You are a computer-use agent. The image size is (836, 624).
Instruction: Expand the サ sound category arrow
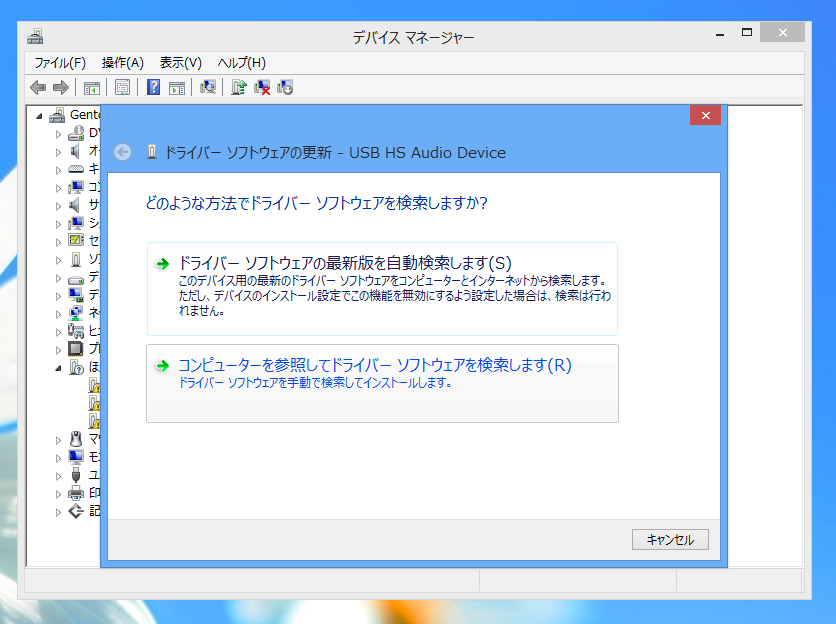click(58, 206)
